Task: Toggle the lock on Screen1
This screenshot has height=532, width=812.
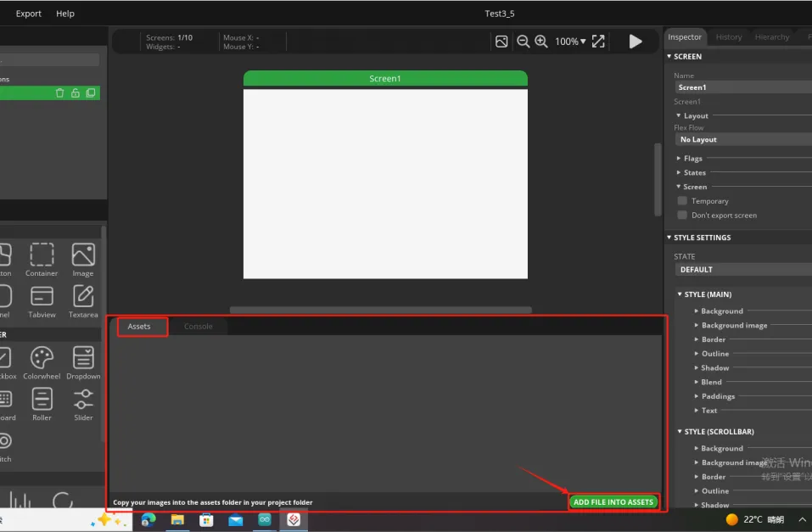Action: tap(75, 93)
